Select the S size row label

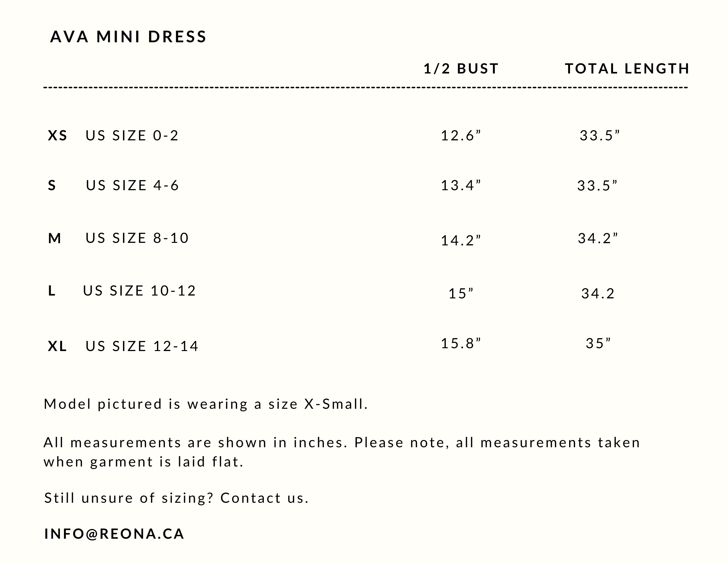click(x=52, y=185)
